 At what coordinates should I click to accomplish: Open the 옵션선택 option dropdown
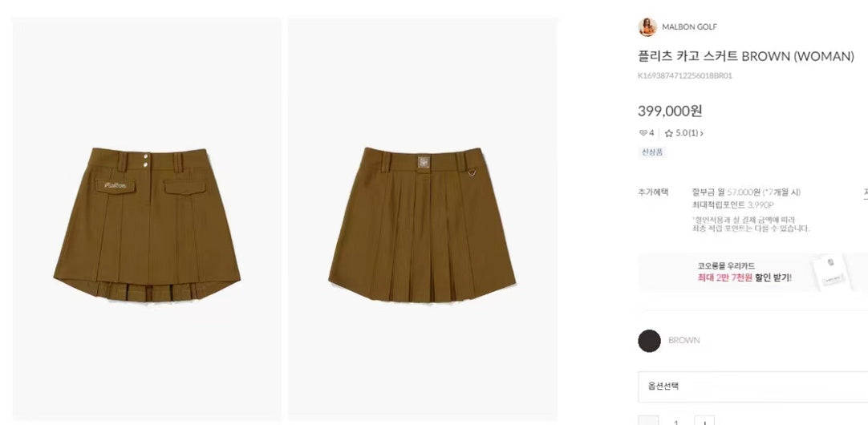pos(752,387)
